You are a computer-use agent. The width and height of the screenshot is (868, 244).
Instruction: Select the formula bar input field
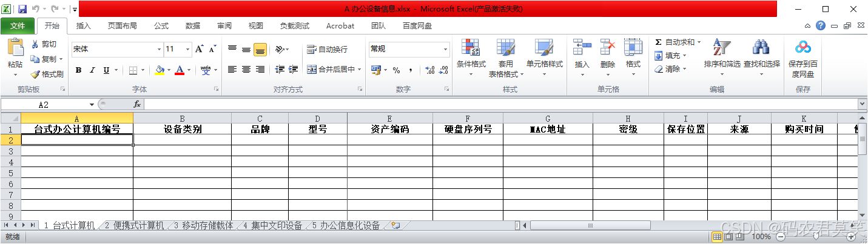click(500, 104)
